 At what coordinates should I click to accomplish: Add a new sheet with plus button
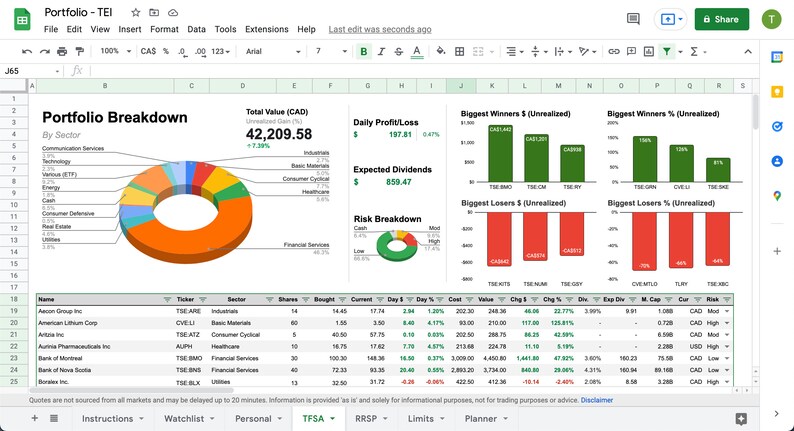click(x=34, y=418)
